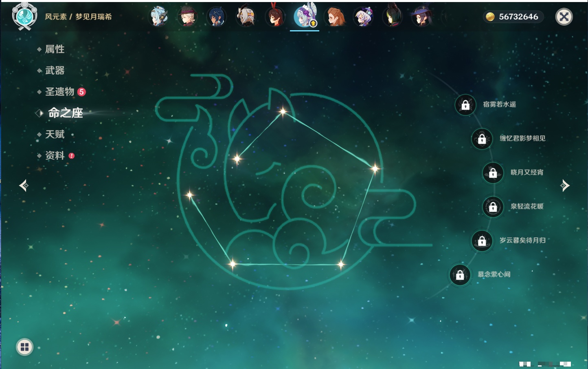Open the 属性 attributes tab
The image size is (588, 369).
click(x=55, y=49)
